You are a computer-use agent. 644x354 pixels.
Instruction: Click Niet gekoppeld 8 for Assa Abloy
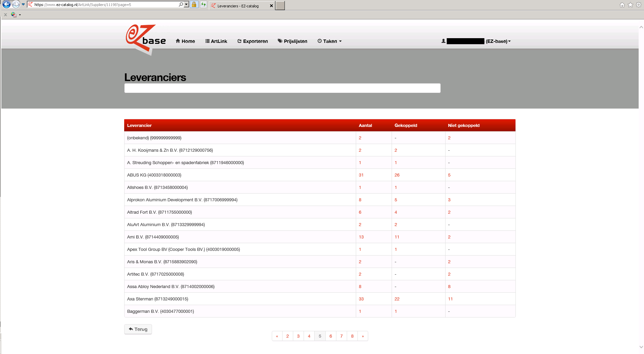[449, 287]
